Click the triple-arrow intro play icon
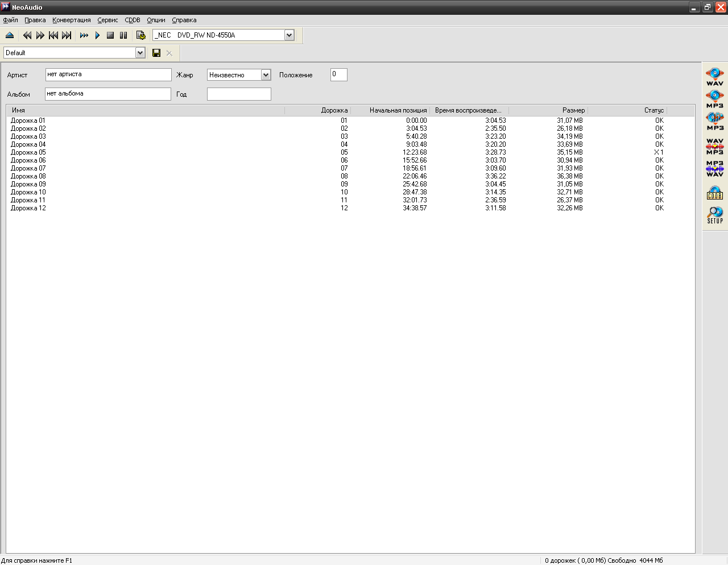The width and height of the screenshot is (728, 565). [84, 35]
